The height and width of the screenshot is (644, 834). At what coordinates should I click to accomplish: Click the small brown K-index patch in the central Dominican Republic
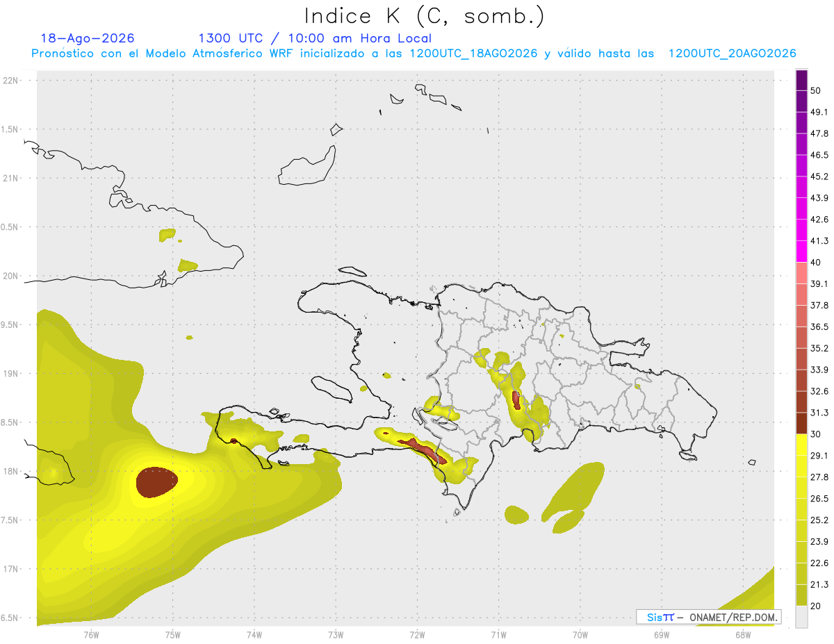coord(516,399)
